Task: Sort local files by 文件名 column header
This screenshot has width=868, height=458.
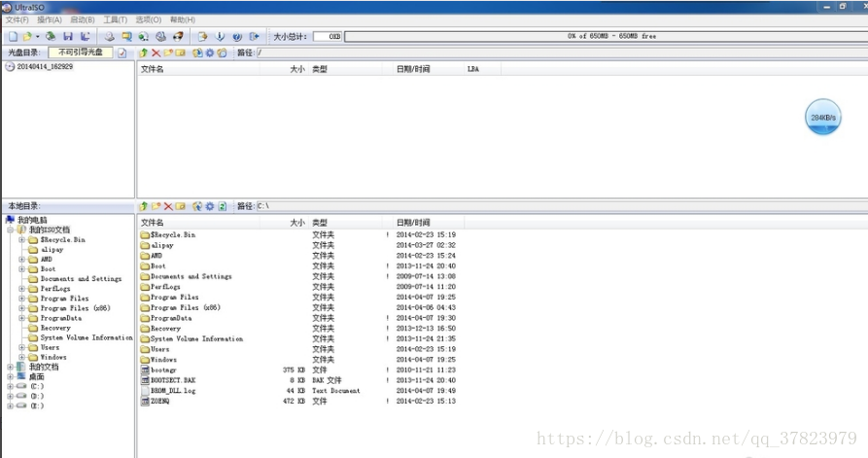Action: click(198, 223)
